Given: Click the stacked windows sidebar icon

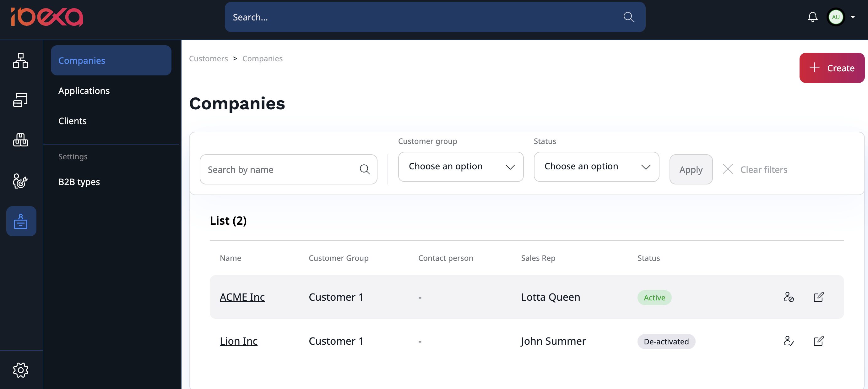Looking at the screenshot, I should [20, 100].
